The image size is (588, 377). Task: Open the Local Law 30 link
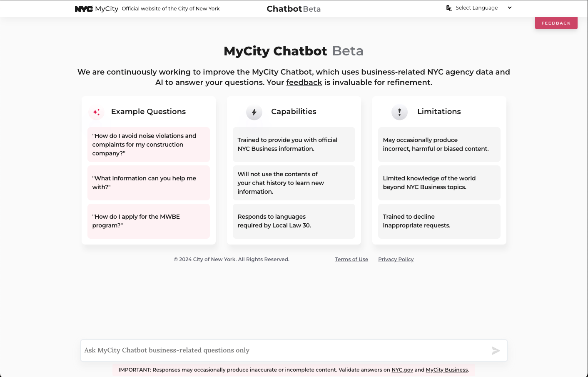click(x=291, y=225)
